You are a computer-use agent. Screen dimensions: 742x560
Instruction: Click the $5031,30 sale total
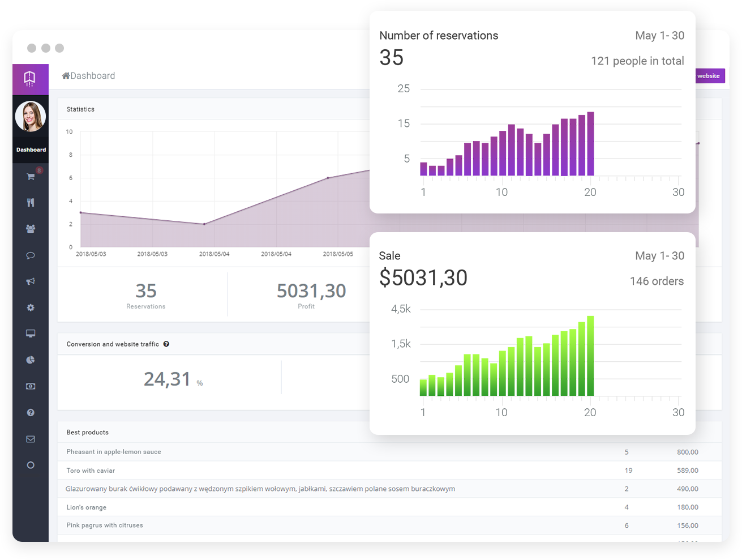(423, 278)
